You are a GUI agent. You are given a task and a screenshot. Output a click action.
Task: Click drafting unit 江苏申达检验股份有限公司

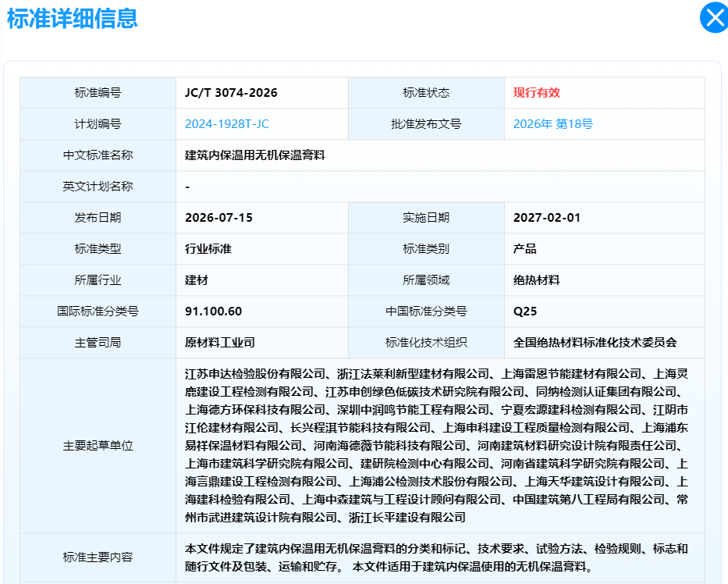255,374
